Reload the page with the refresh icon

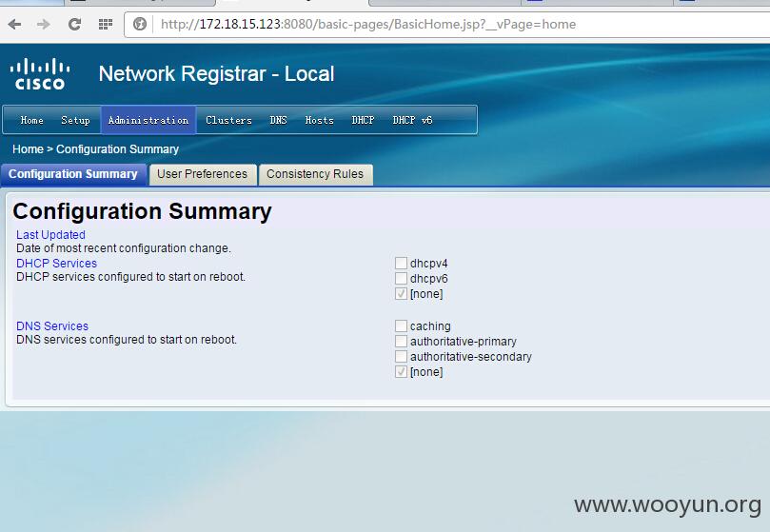[x=74, y=24]
